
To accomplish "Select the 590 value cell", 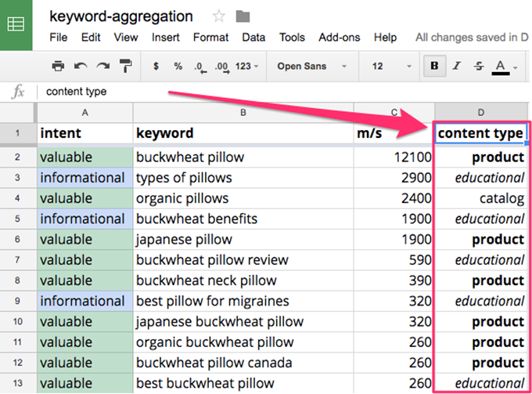I will coord(394,260).
